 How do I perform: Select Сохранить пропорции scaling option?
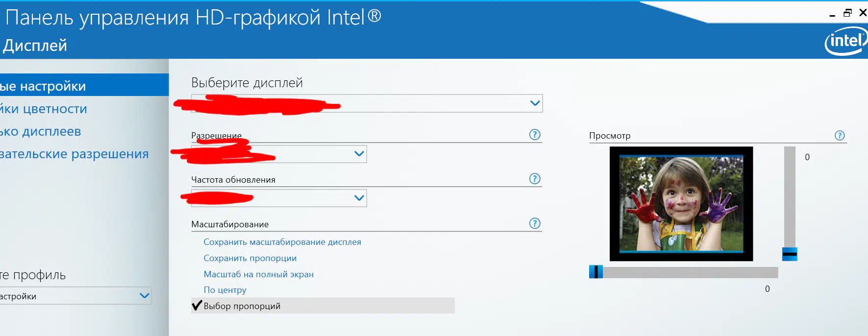pos(250,258)
